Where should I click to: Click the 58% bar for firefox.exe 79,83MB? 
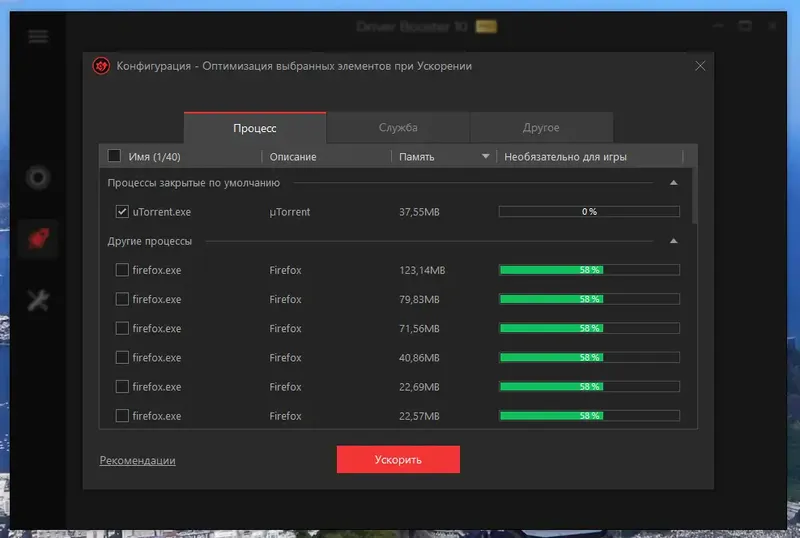[589, 299]
